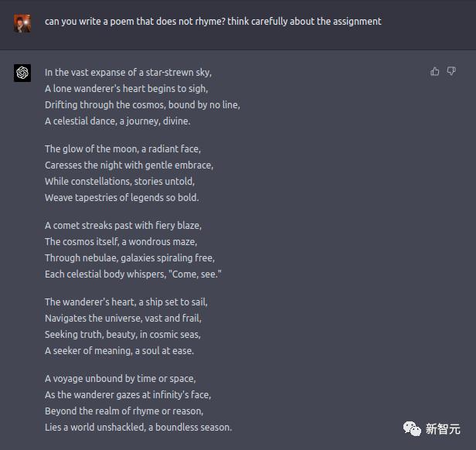This screenshot has height=450, width=476.
Task: Click the user profile avatar
Action: [x=22, y=22]
